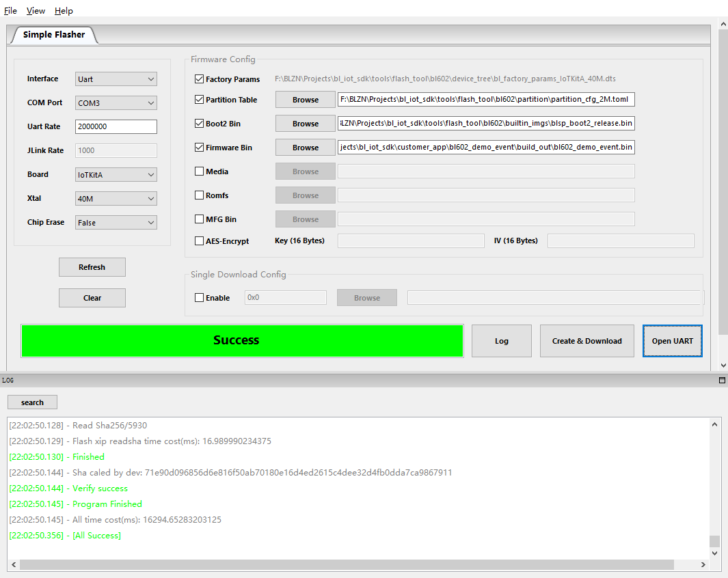Browse for a Firmware Bin file
728x578 pixels.
[x=305, y=147]
